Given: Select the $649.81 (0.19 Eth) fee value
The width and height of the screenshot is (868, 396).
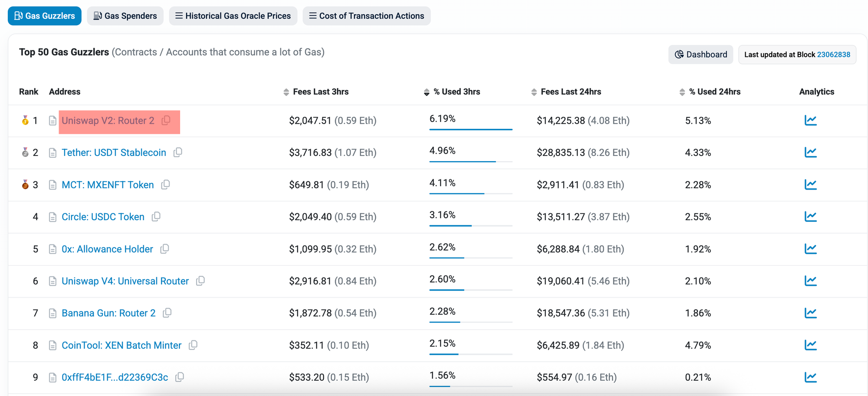Looking at the screenshot, I should (329, 185).
